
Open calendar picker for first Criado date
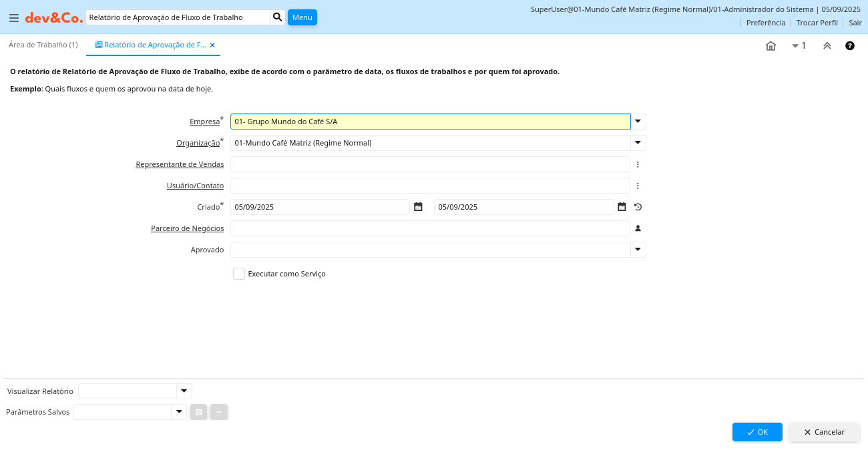(418, 207)
